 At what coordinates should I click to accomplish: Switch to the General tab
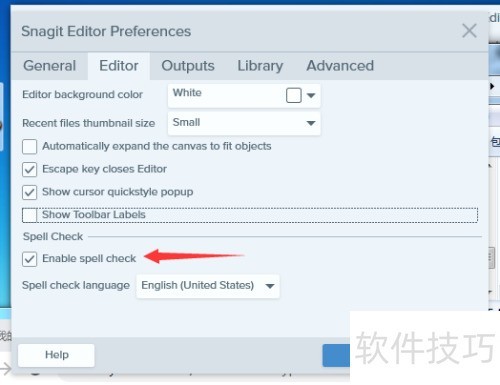(x=50, y=66)
